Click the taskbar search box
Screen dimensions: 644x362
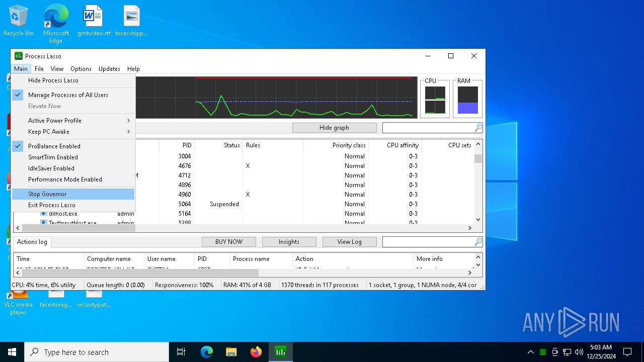click(x=97, y=352)
